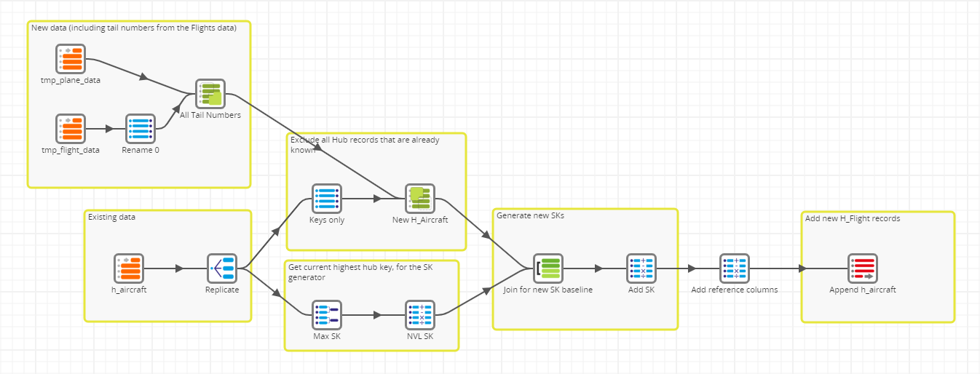Click the 'Generate new SKs' note title
The height and width of the screenshot is (374, 980).
pyautogui.click(x=530, y=215)
